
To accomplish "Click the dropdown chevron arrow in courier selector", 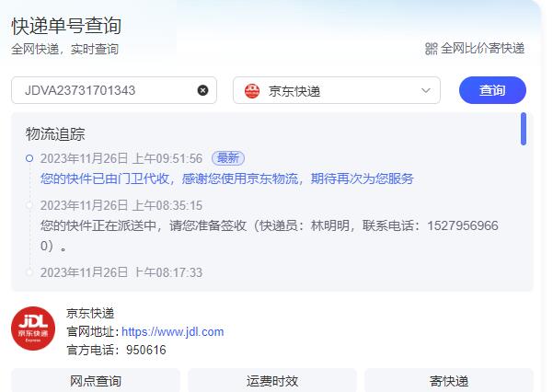I will (x=426, y=91).
